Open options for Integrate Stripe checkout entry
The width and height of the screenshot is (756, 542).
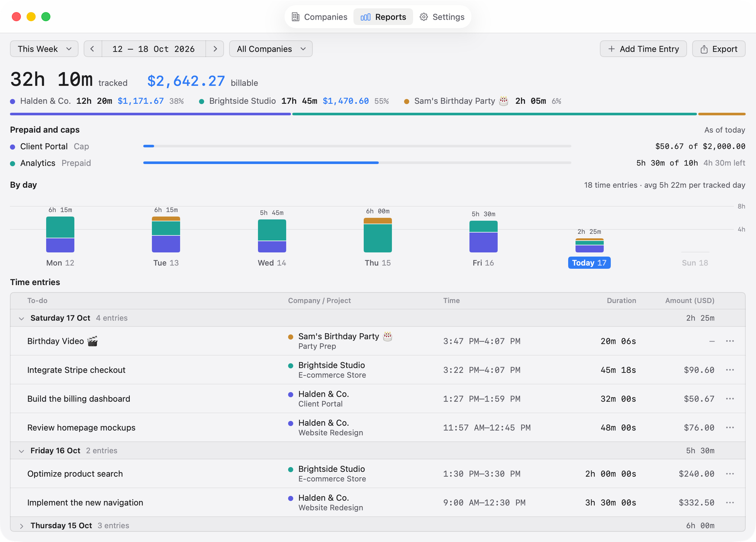pos(730,370)
